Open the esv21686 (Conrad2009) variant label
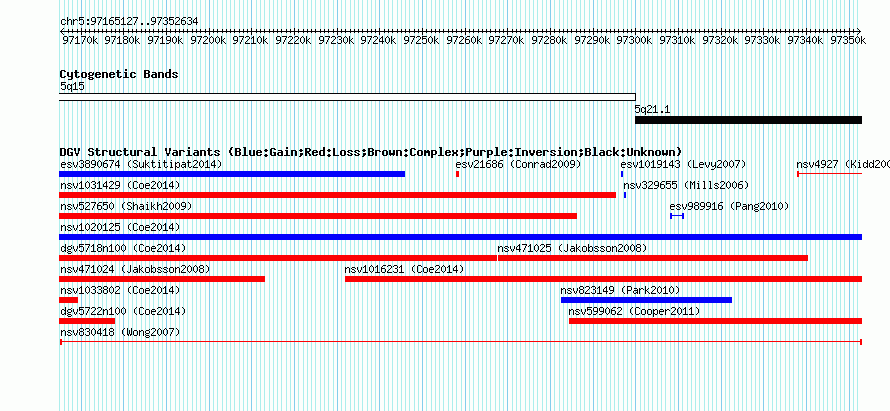The height and width of the screenshot is (411, 890). click(x=518, y=165)
